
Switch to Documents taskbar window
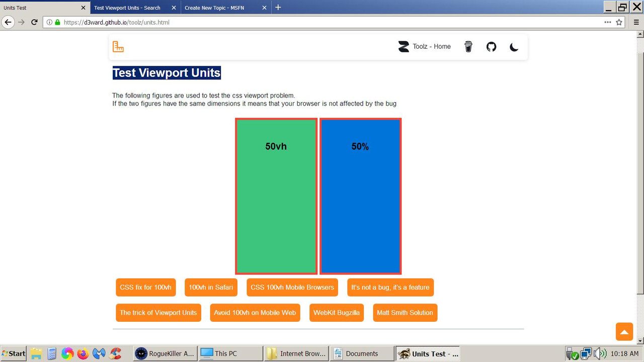[362, 353]
